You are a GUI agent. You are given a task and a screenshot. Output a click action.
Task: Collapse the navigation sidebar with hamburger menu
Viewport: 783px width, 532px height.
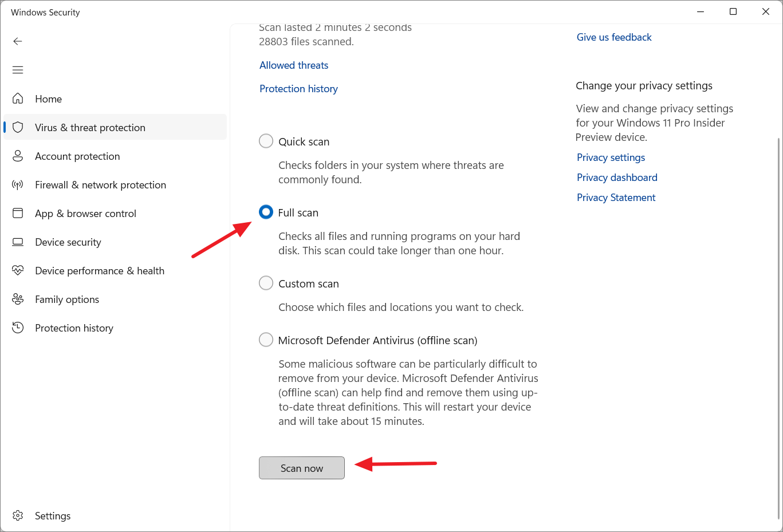[x=17, y=69]
